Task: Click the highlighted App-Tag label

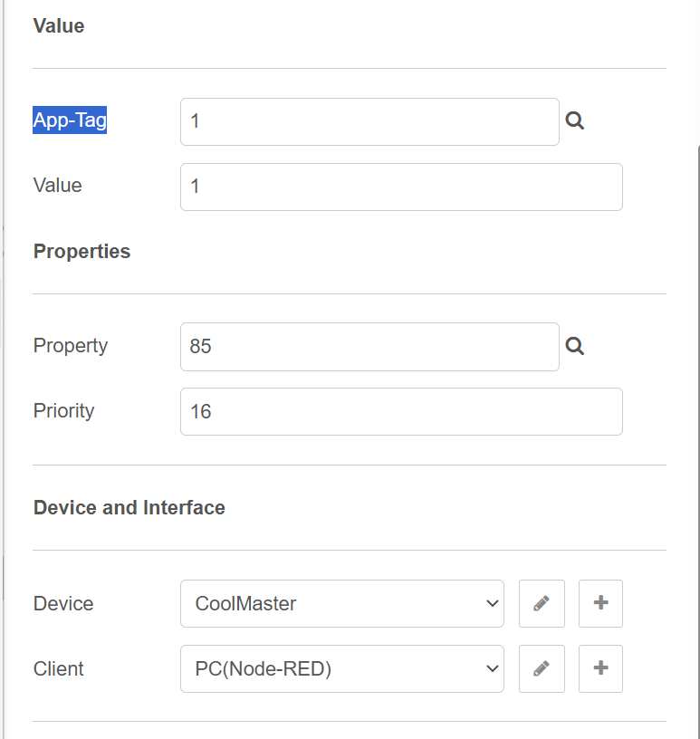Action: [70, 120]
